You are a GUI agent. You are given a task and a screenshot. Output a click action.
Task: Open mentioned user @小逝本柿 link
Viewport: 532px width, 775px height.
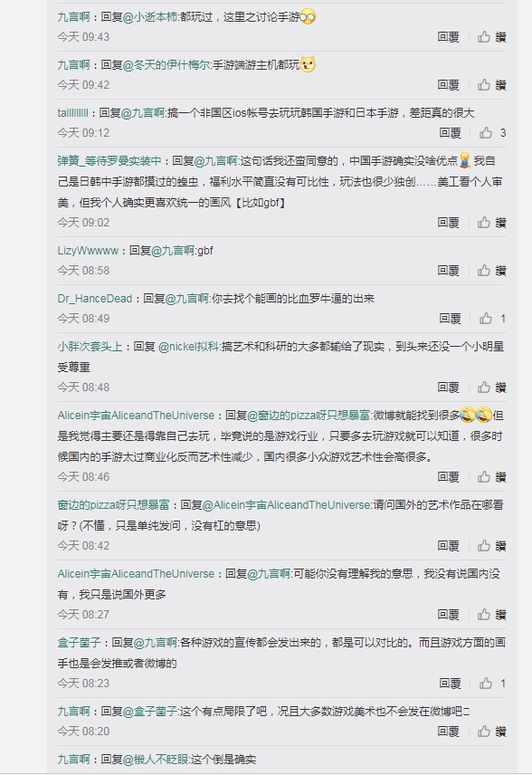coord(149,17)
